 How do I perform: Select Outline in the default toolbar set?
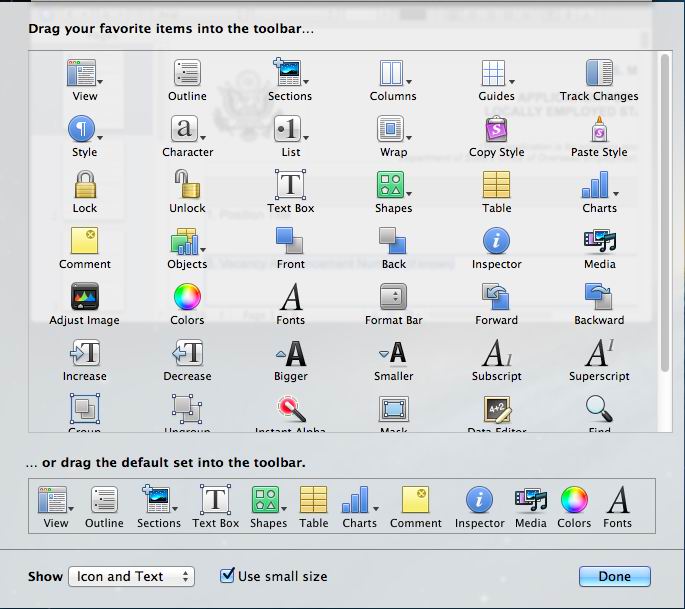(104, 507)
